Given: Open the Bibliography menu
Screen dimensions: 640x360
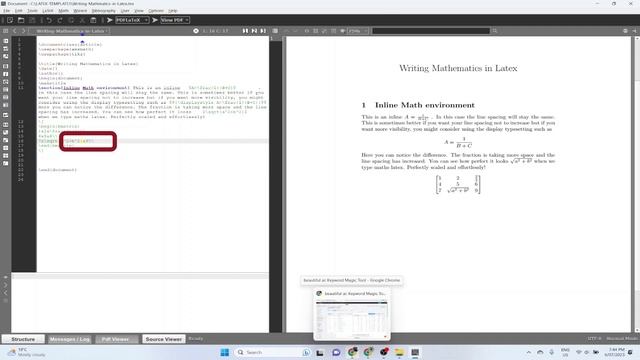Looking at the screenshot, I should click(x=104, y=11).
